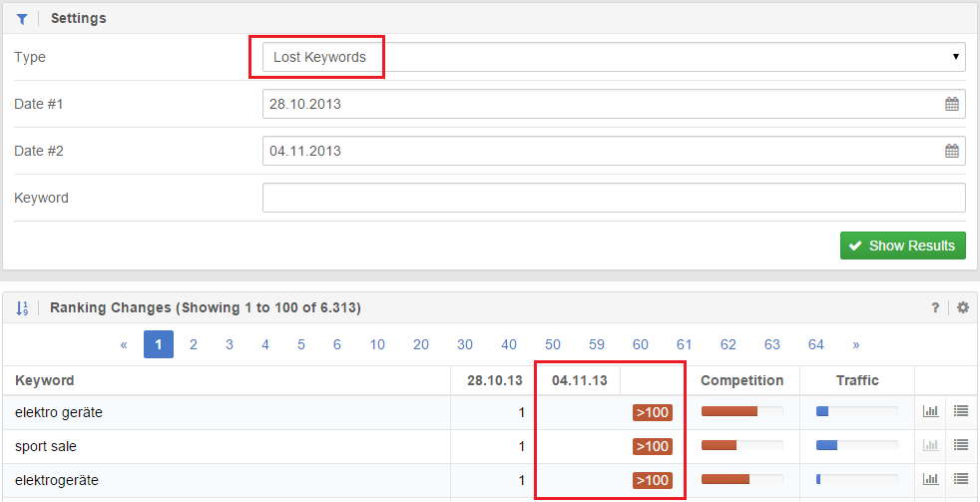Open ranking chart icon for elektro geräte

click(x=931, y=411)
